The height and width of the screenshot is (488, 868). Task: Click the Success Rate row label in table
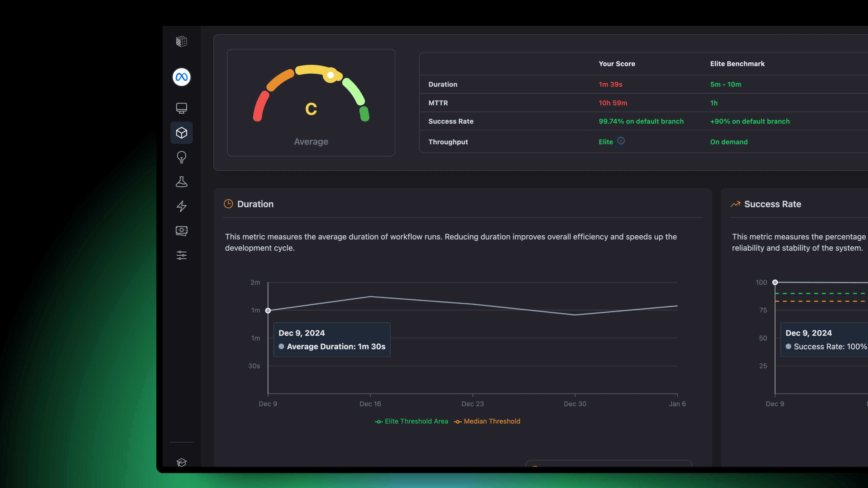451,121
